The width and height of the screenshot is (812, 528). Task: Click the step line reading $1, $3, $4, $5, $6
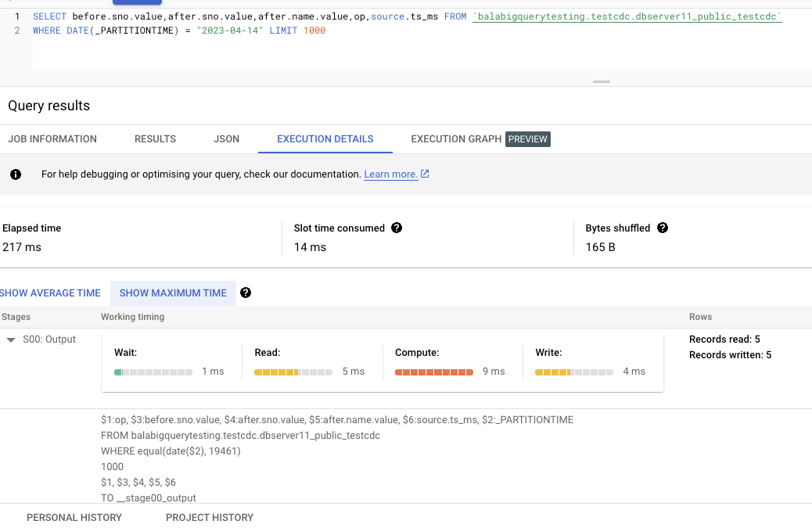point(138,483)
